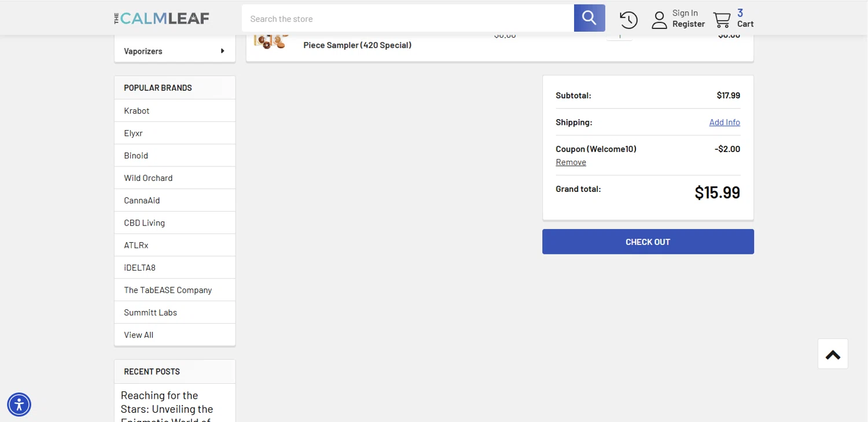The height and width of the screenshot is (422, 868).
Task: Focus the Search the store field
Action: point(407,18)
